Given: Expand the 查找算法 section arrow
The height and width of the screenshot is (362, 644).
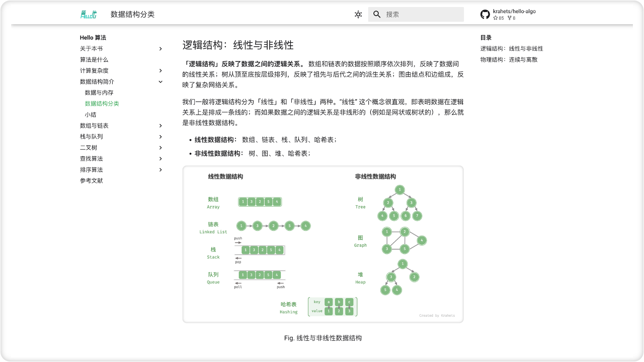Looking at the screenshot, I should (160, 159).
